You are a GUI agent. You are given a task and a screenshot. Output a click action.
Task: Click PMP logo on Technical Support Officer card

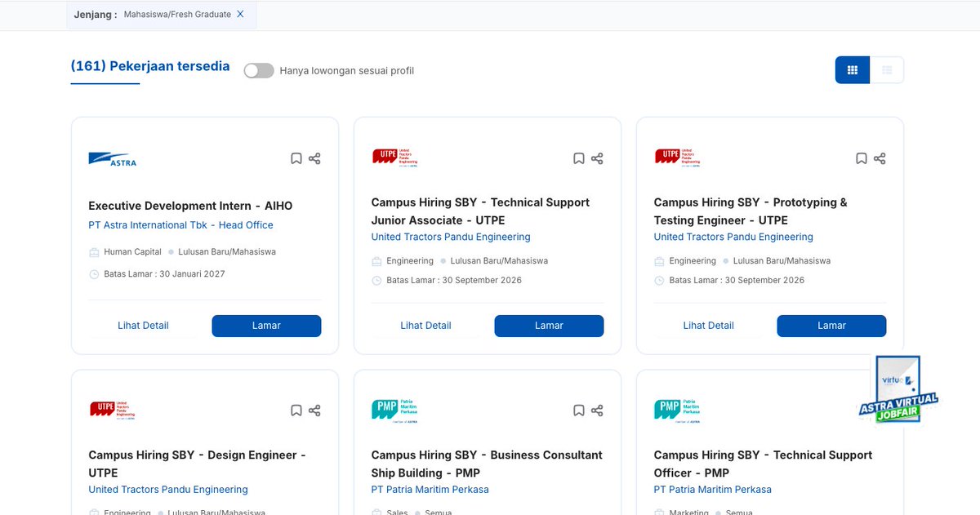click(677, 410)
